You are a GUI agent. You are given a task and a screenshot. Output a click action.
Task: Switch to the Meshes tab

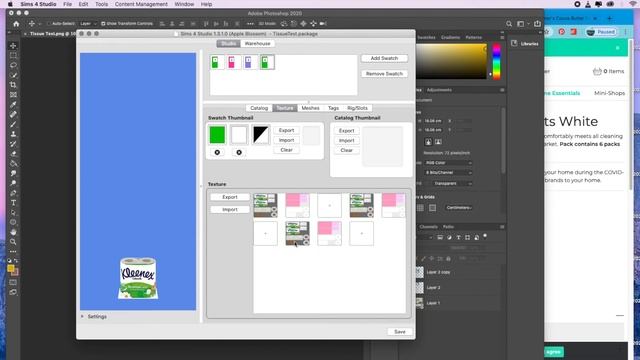point(310,108)
